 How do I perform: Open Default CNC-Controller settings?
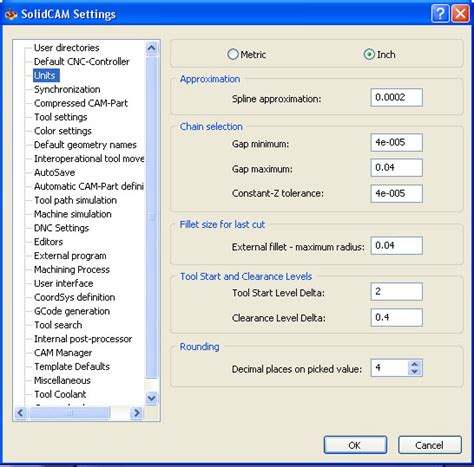click(82, 62)
